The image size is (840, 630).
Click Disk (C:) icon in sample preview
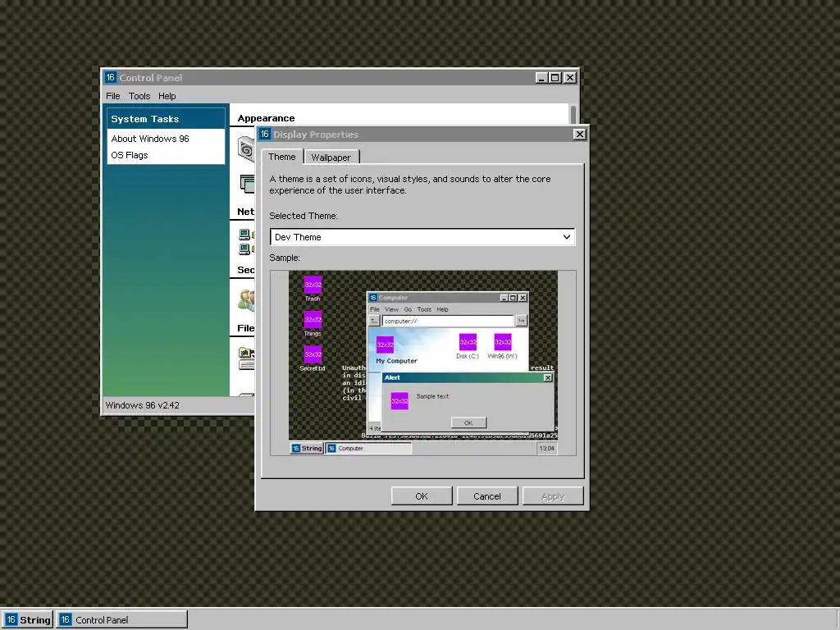468,342
